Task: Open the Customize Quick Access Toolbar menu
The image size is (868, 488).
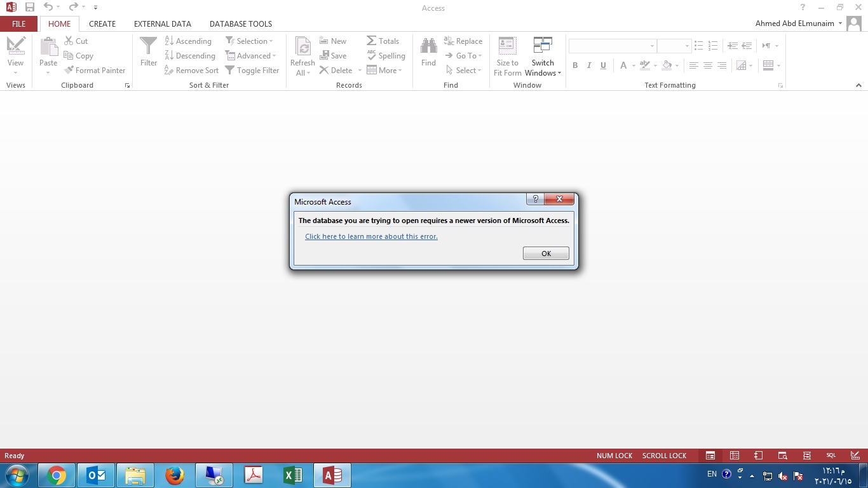Action: pos(95,8)
